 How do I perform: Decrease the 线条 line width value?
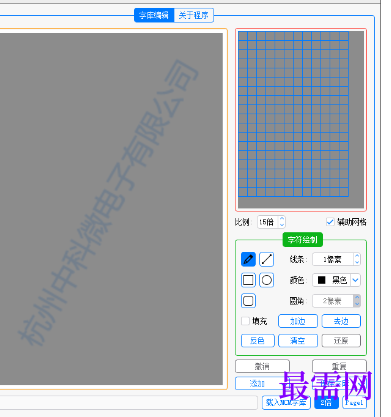click(357, 262)
